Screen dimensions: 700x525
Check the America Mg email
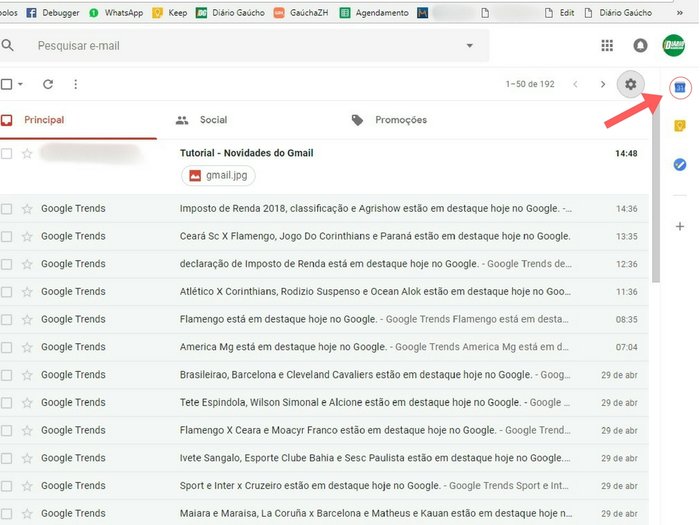(6, 347)
